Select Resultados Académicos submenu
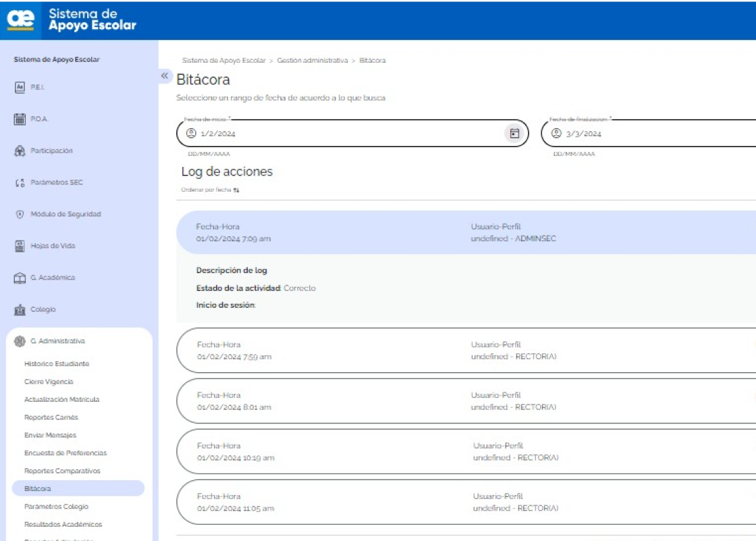Screen dimensions: 756x541 pos(63,525)
